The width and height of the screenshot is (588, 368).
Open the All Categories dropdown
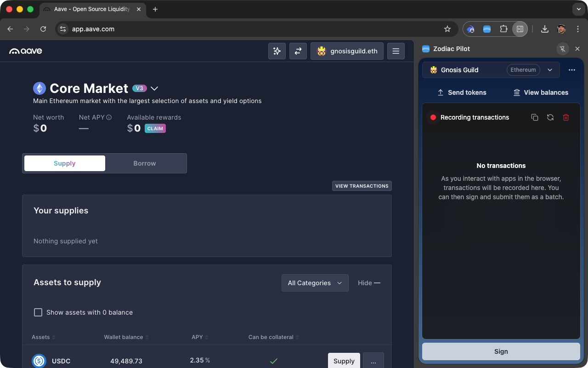click(315, 283)
